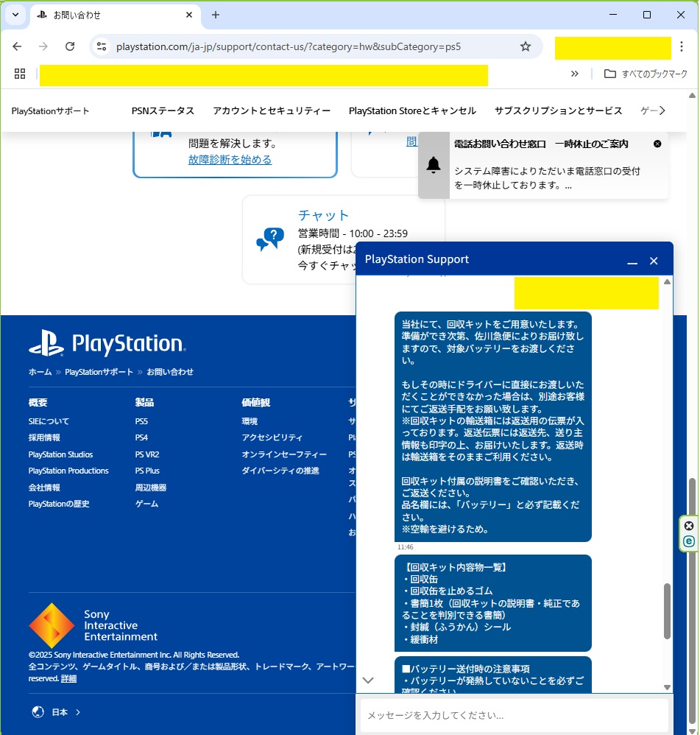Screen dimensions: 700x735
Task: Dismiss the phone support notification banner
Action: click(x=657, y=144)
